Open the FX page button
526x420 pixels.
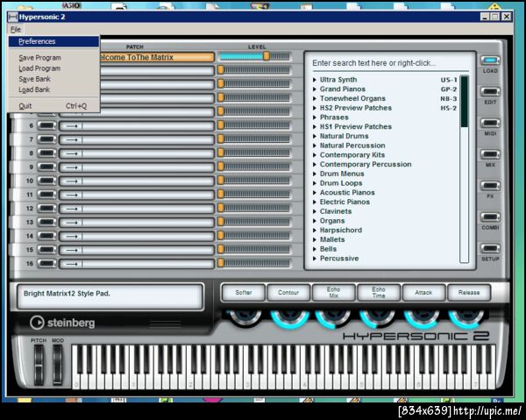pyautogui.click(x=490, y=186)
